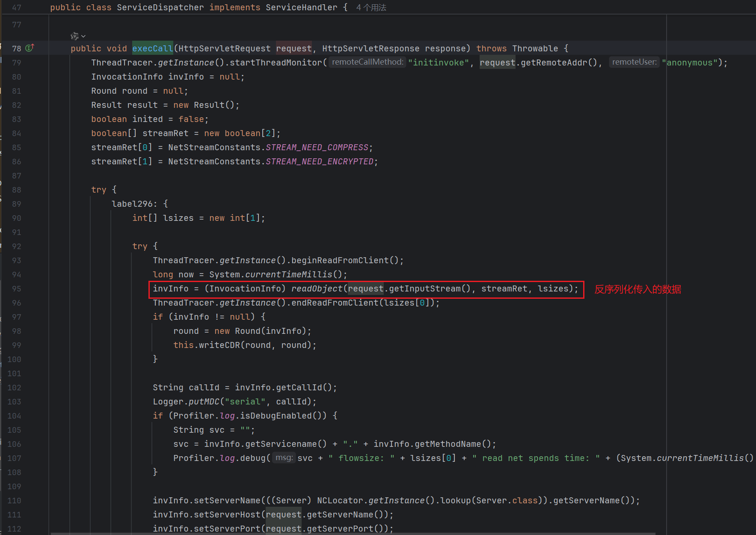Click the Throwable type in the method signature
The height and width of the screenshot is (535, 756).
535,48
